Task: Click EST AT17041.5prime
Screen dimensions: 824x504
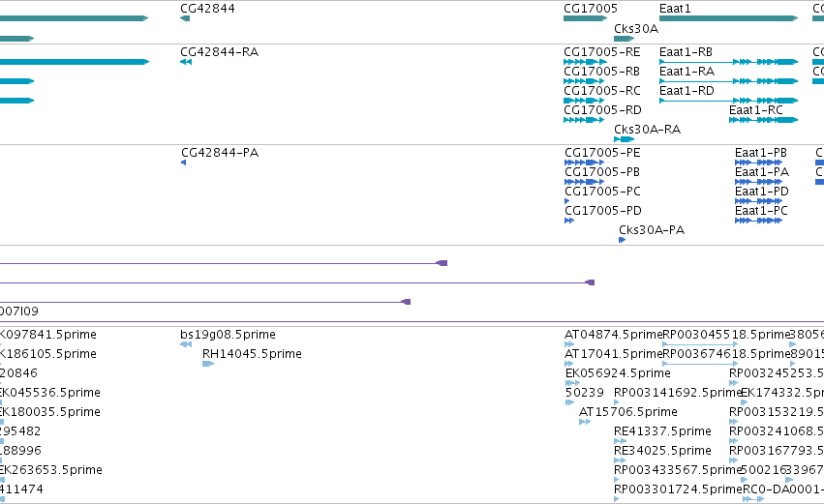Action: point(613,354)
